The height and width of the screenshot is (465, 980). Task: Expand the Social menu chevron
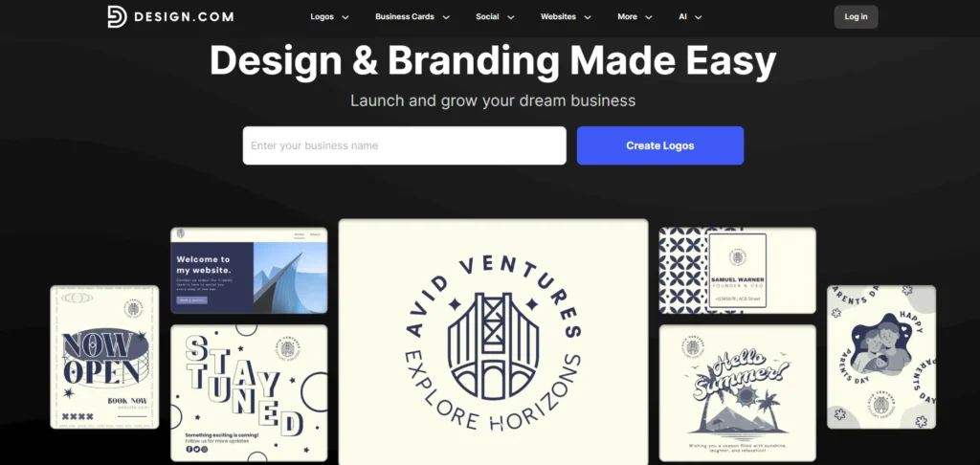(x=511, y=17)
